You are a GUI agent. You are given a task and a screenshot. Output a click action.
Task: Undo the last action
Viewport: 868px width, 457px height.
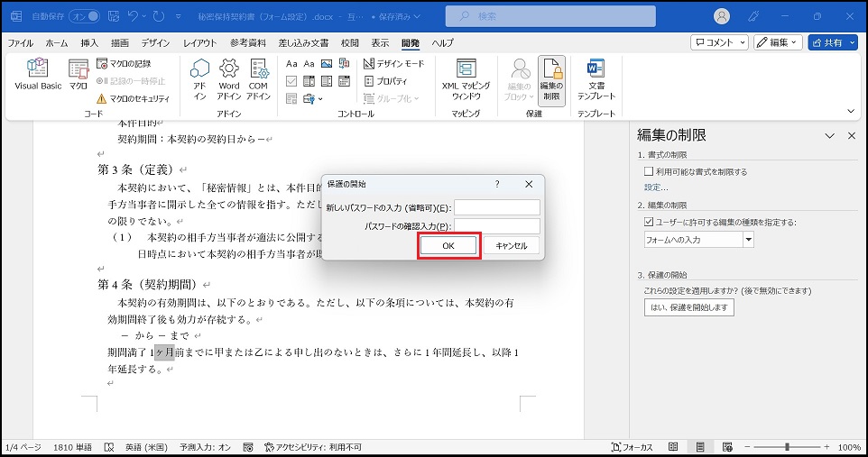[133, 16]
